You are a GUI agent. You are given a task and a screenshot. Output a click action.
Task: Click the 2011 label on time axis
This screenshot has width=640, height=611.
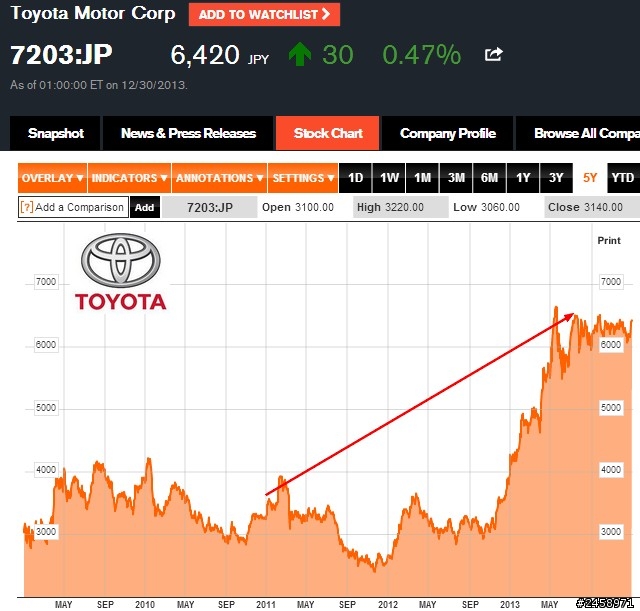[266, 604]
